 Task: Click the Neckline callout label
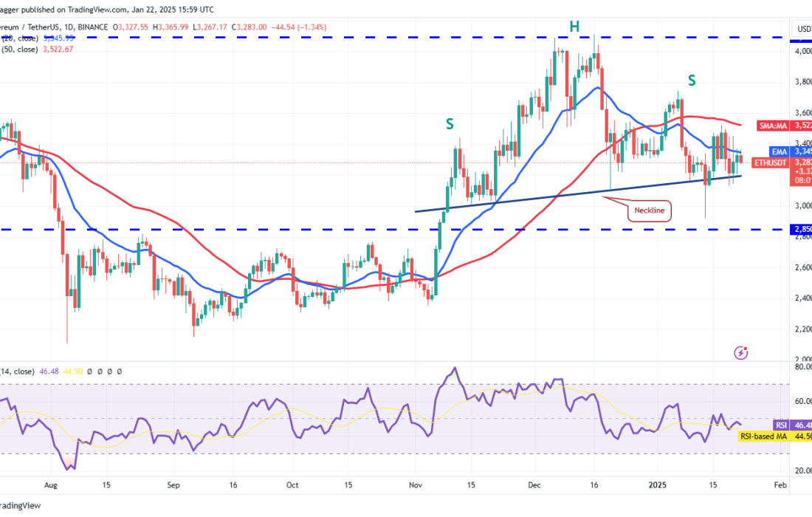(x=647, y=210)
